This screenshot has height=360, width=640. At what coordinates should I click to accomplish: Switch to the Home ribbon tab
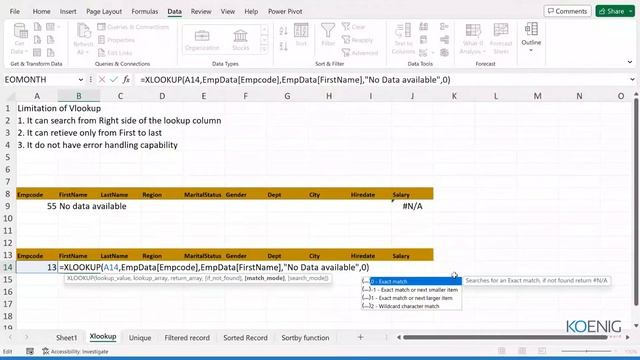[41, 11]
